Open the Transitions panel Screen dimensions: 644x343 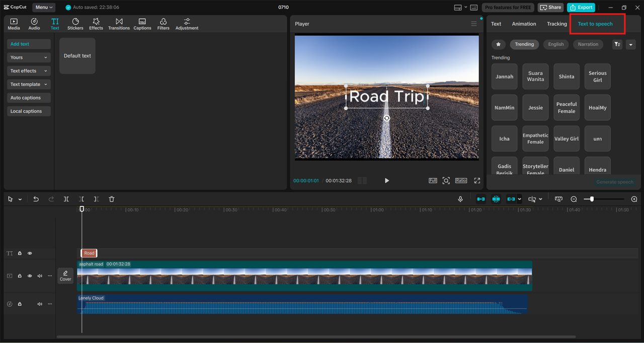coord(119,24)
